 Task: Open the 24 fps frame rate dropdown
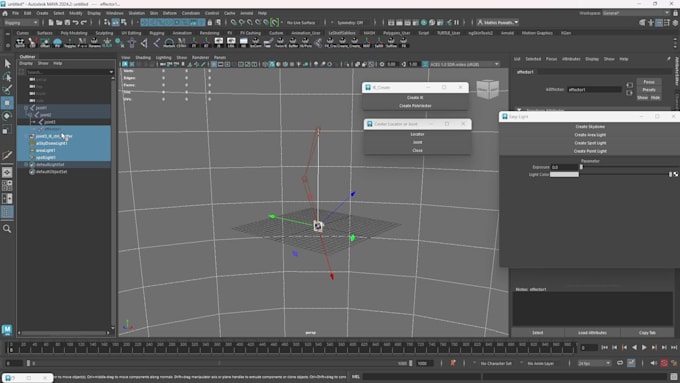(595, 363)
